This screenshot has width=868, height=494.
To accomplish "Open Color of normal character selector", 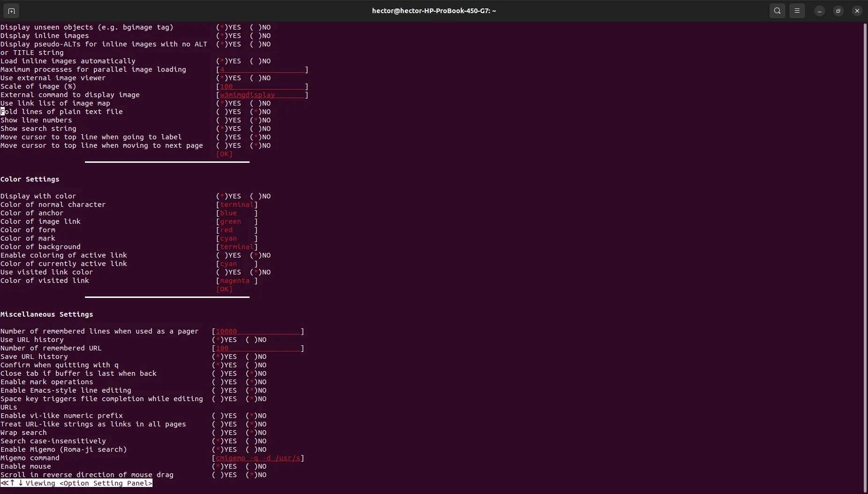I will click(237, 205).
